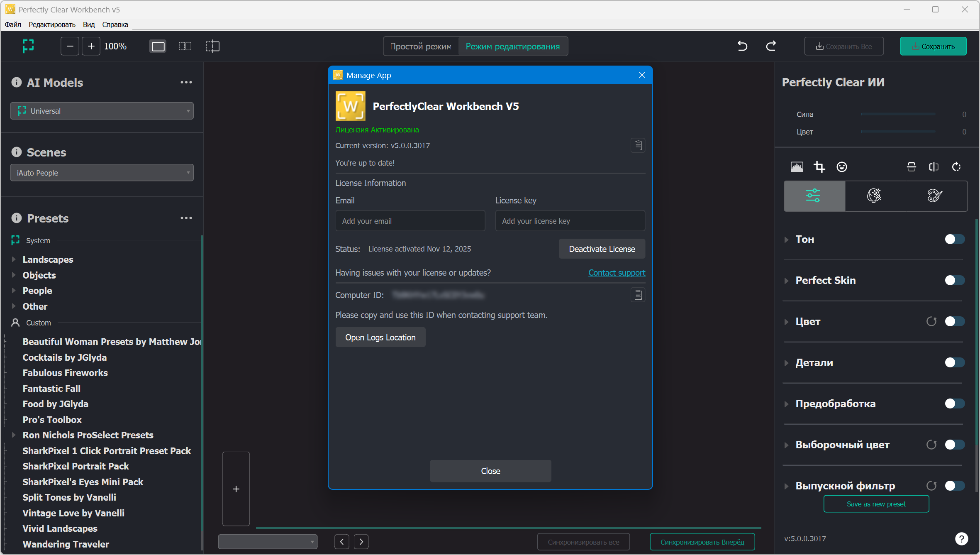Click the Сила strength slider
Viewport: 980px width, 555px height.
898,114
